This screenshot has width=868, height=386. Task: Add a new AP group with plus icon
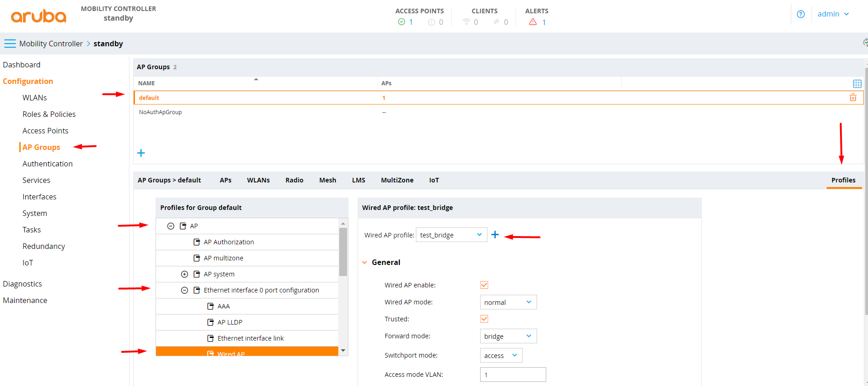click(x=141, y=153)
